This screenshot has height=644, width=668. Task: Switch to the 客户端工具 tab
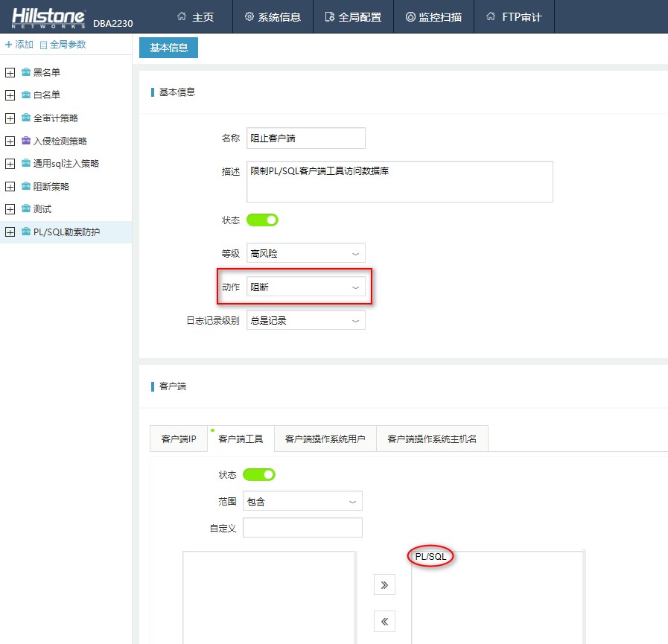(241, 439)
